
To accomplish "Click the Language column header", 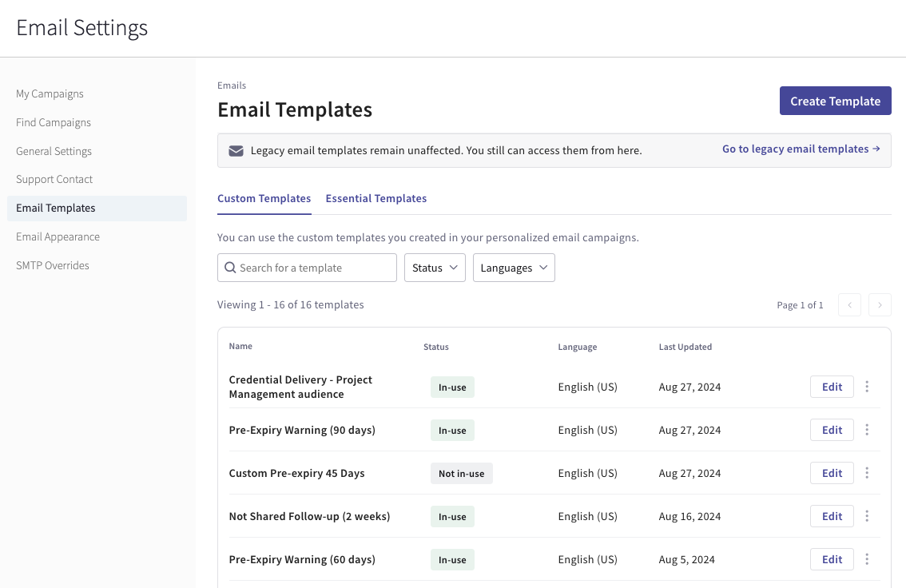I will click(577, 348).
